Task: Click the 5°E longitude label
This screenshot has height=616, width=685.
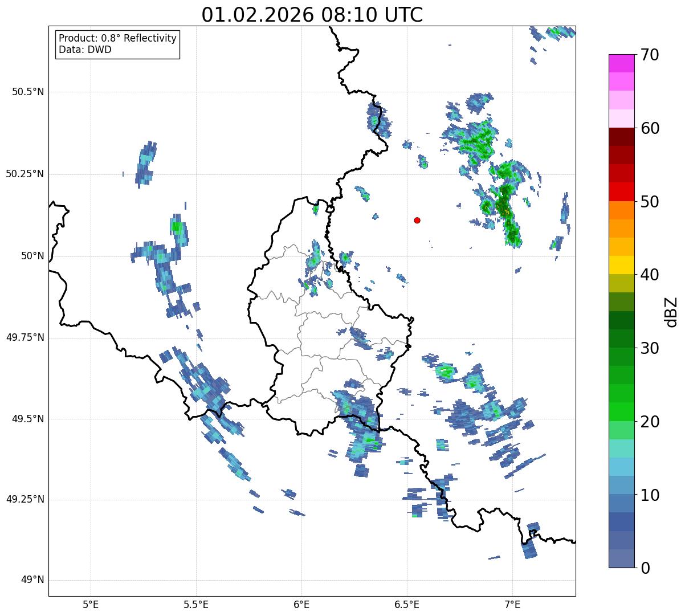Action: (91, 605)
